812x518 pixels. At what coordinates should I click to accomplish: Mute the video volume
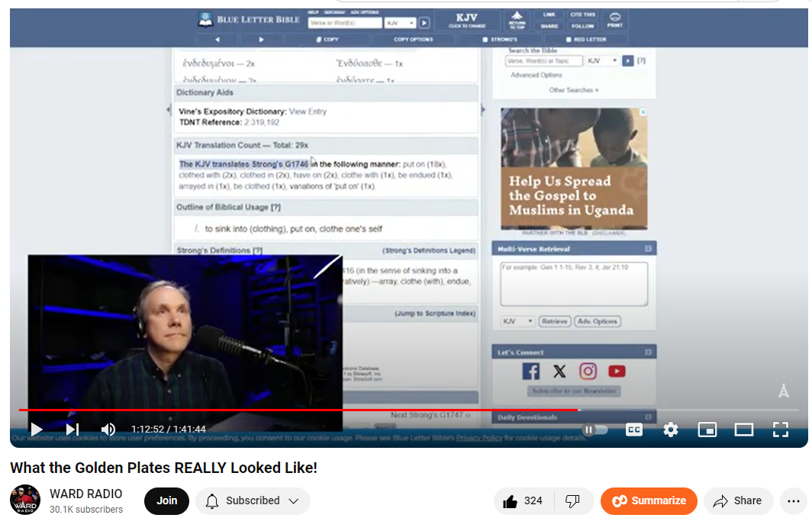coord(108,430)
